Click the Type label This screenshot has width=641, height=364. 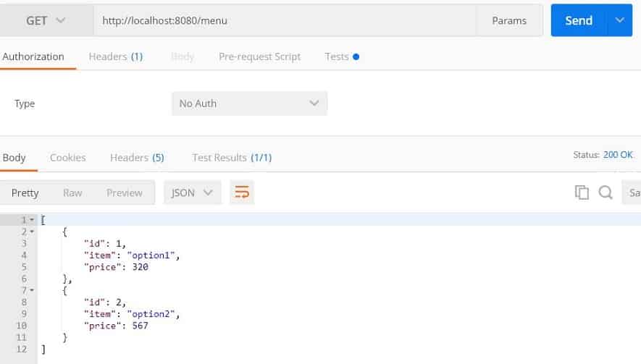(25, 103)
